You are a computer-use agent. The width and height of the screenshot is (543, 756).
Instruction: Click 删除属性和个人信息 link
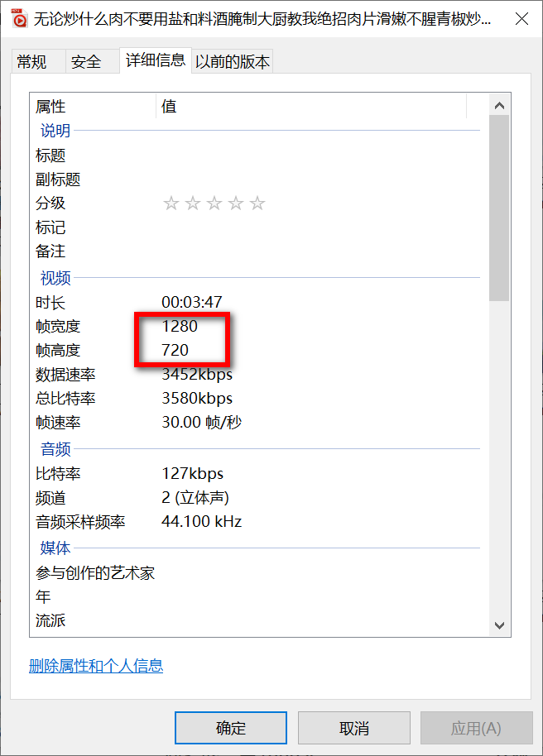click(x=96, y=666)
